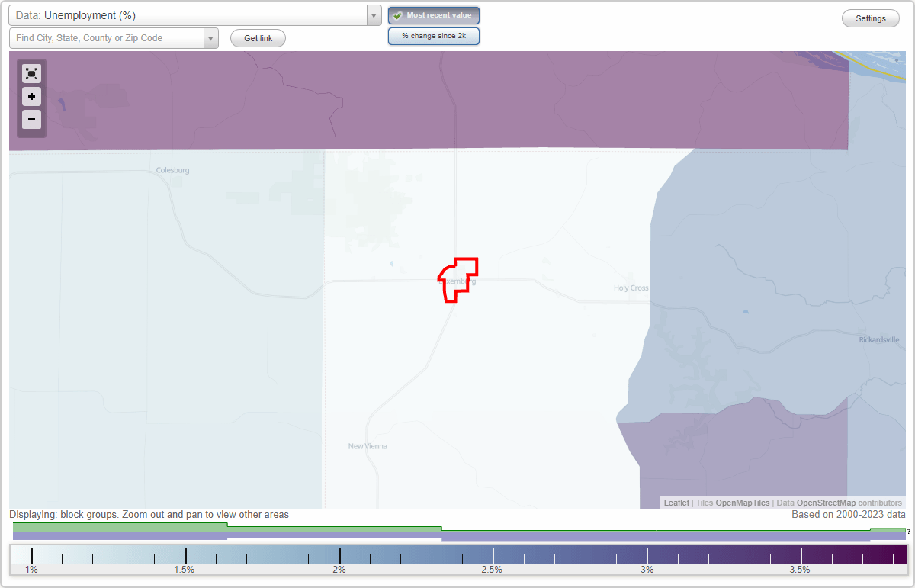The image size is (915, 588).
Task: Click the Find City, State, County search field
Action: pos(107,38)
